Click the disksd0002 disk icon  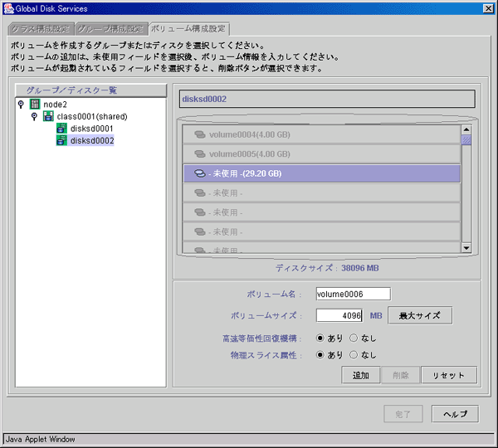tap(61, 141)
